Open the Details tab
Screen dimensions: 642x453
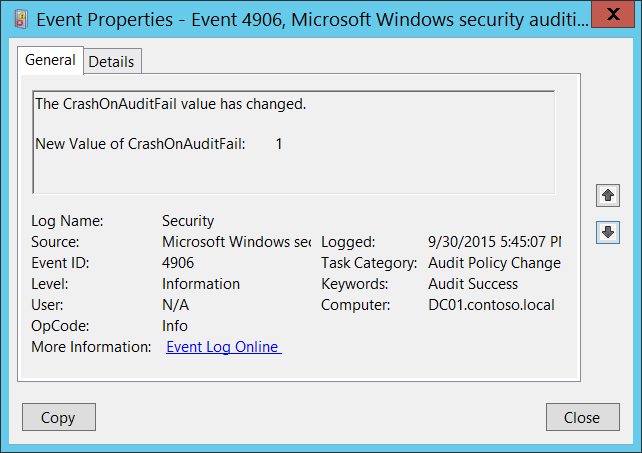[111, 61]
